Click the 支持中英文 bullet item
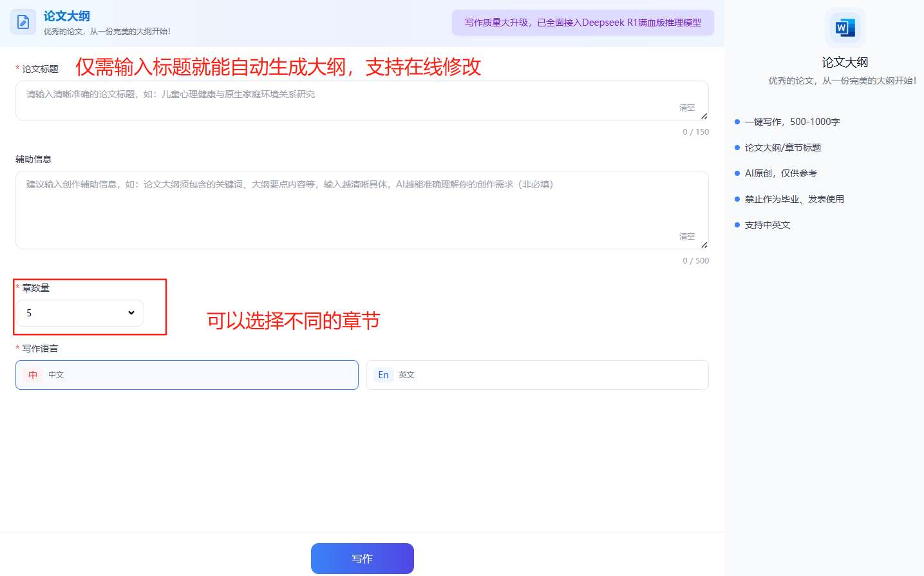The width and height of the screenshot is (924, 576). 767,225
